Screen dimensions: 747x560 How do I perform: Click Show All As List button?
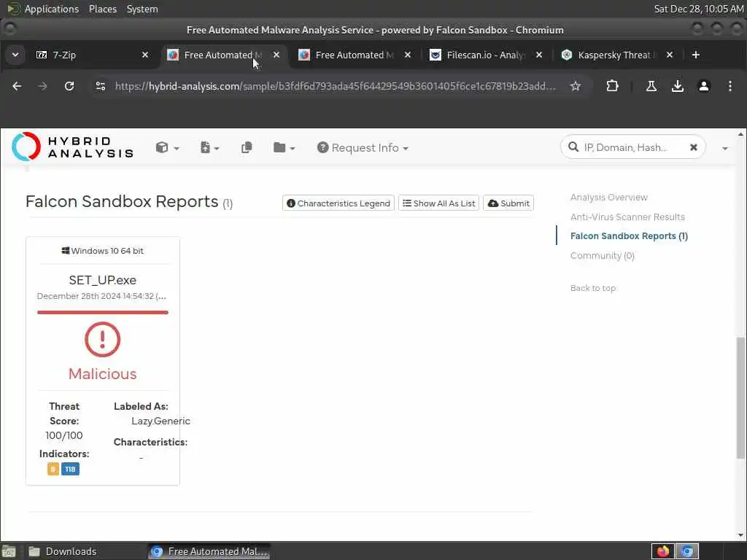pyautogui.click(x=438, y=203)
